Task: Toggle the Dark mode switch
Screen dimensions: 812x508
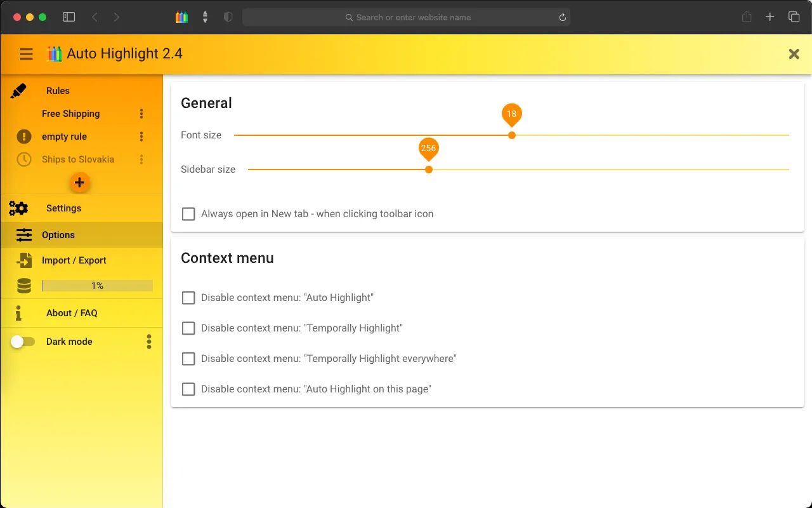Action: click(x=23, y=342)
